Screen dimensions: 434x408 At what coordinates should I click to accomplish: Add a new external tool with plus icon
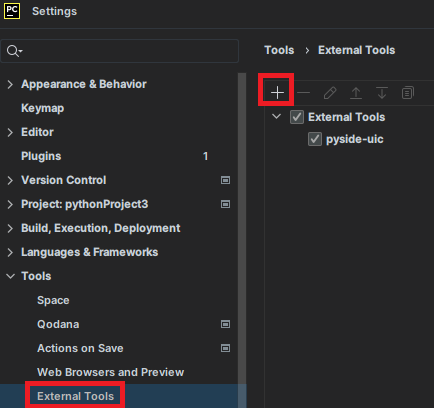coord(277,92)
